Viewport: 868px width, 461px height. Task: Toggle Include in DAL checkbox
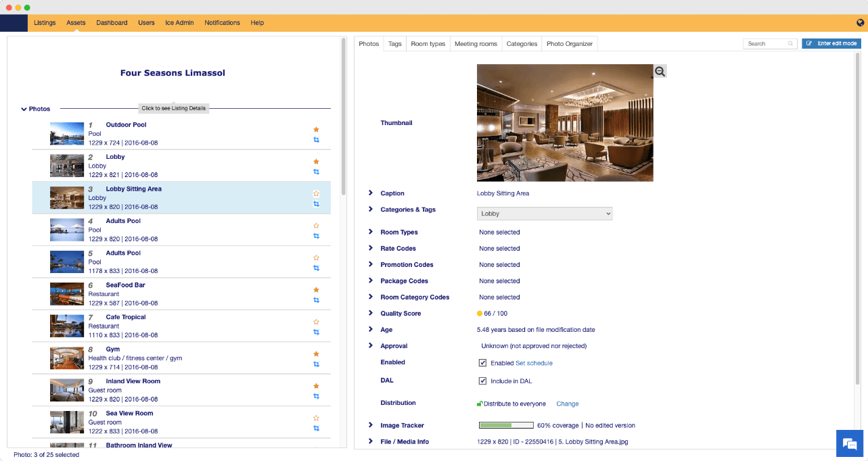tap(482, 381)
